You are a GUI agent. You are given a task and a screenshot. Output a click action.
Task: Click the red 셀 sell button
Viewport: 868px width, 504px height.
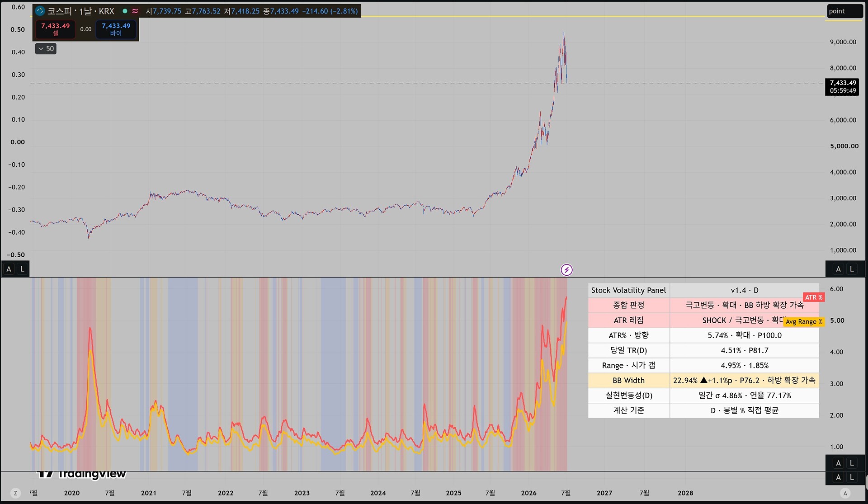tap(56, 29)
